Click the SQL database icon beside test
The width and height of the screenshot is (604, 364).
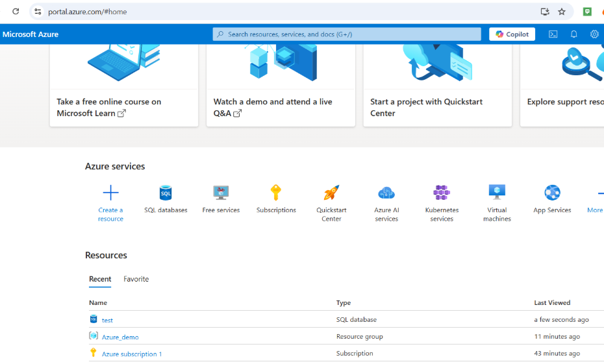(94, 319)
